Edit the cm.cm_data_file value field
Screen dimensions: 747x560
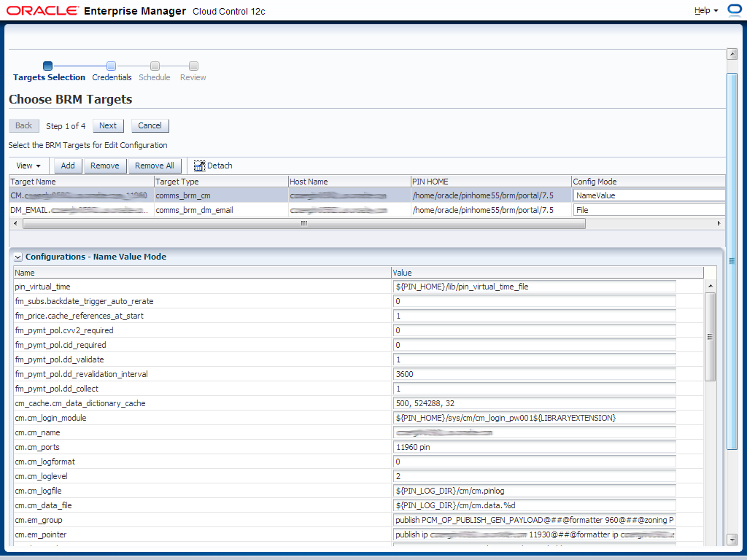(x=535, y=505)
